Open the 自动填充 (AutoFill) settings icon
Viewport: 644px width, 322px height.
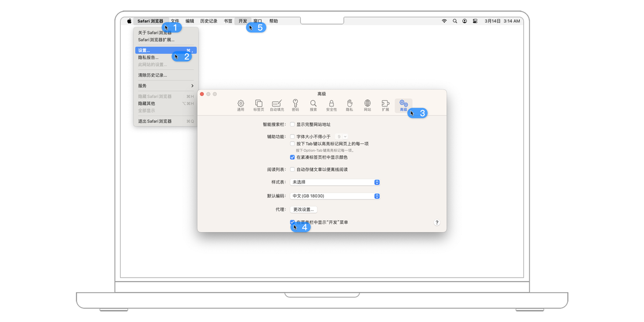[x=277, y=105]
